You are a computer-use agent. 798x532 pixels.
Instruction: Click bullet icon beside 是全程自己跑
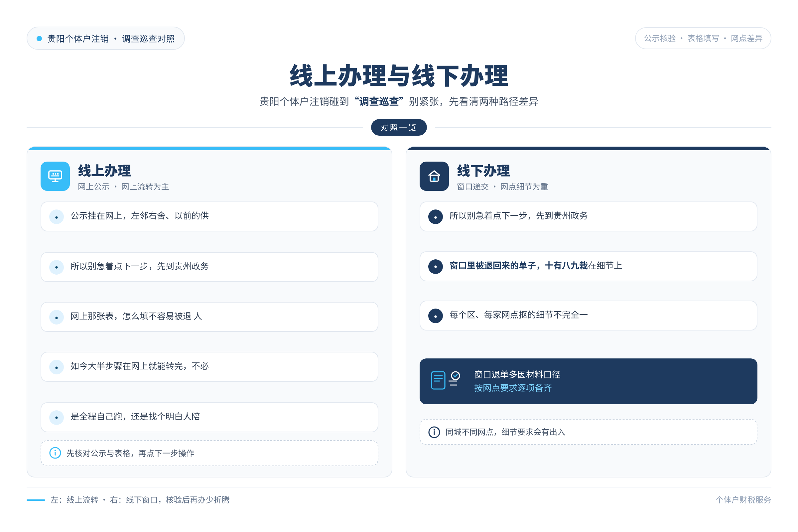(x=57, y=417)
